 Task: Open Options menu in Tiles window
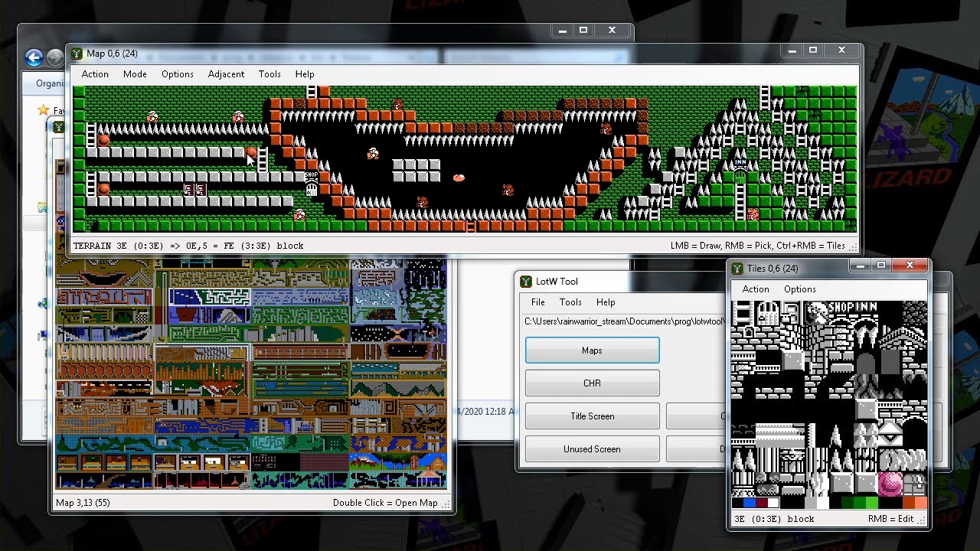[800, 289]
